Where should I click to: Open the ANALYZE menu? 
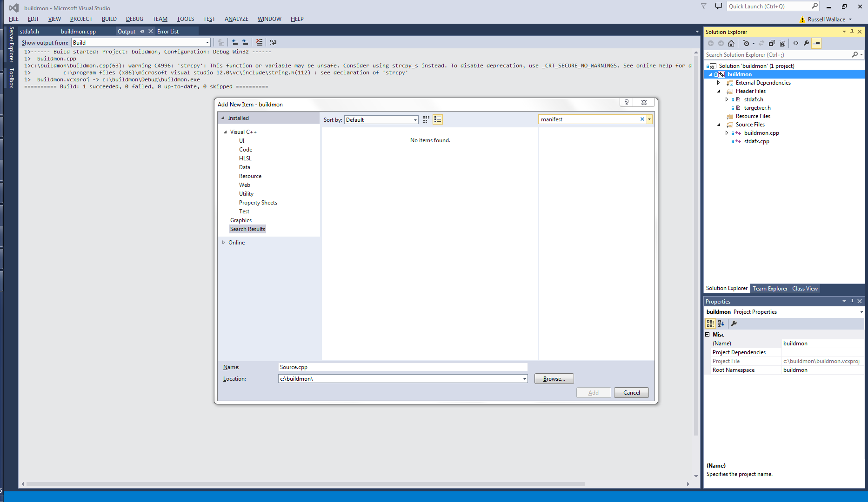(236, 19)
